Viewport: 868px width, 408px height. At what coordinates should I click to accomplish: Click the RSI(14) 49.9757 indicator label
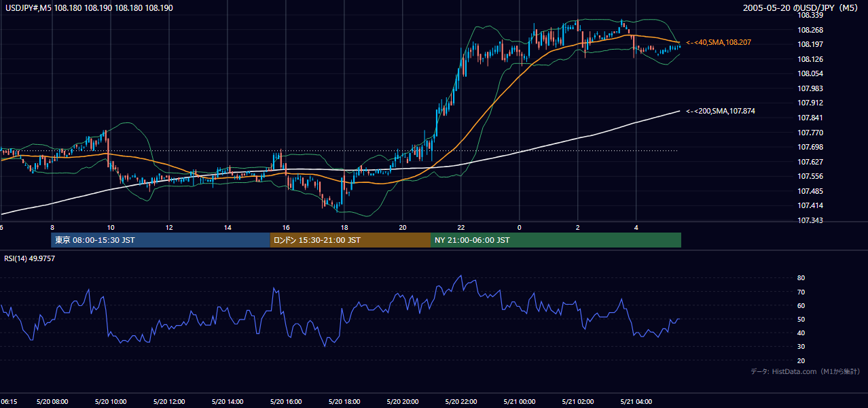pyautogui.click(x=30, y=258)
